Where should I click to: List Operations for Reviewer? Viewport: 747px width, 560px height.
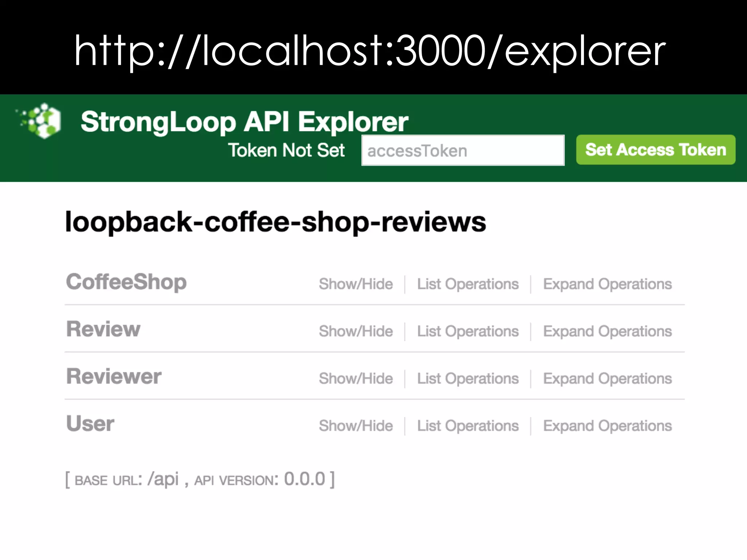pyautogui.click(x=468, y=378)
